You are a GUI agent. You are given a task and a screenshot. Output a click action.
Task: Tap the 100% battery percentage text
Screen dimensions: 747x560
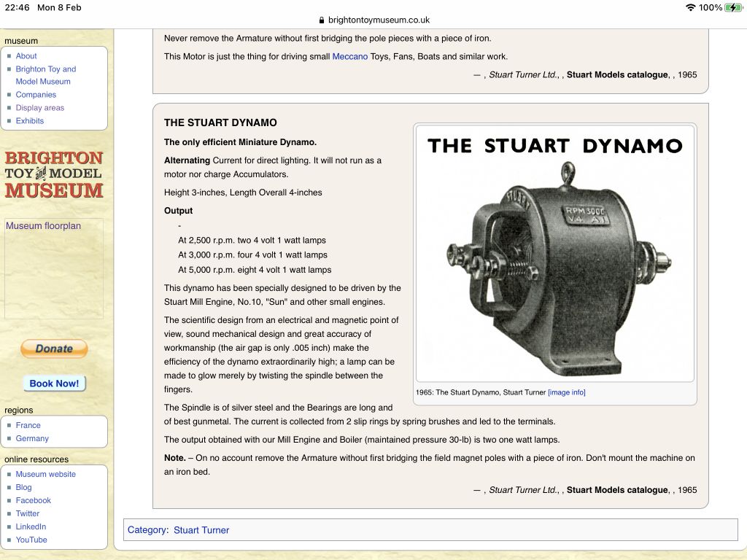click(x=711, y=7)
